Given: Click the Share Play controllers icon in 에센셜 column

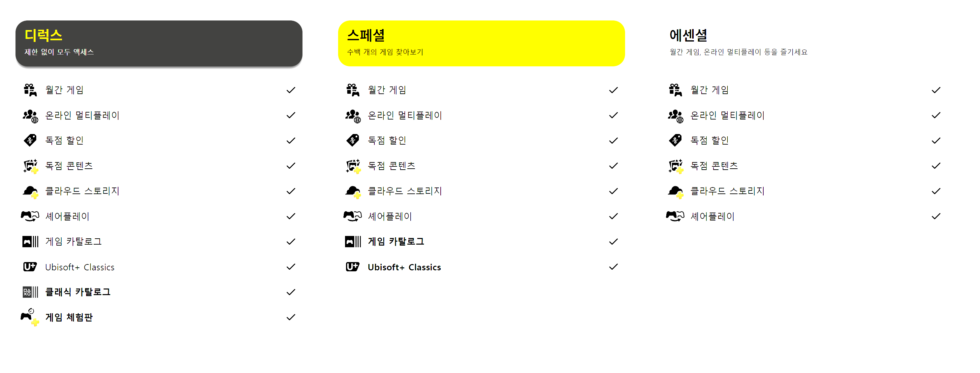Looking at the screenshot, I should 675,216.
